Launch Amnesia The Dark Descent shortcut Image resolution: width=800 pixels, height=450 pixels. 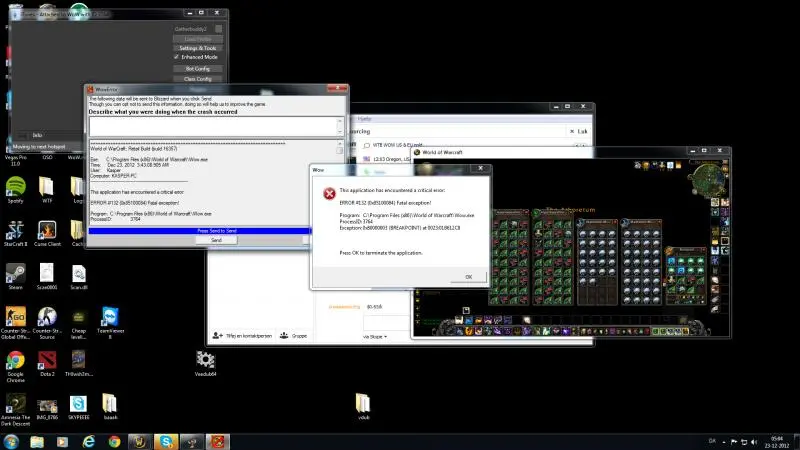(x=15, y=409)
